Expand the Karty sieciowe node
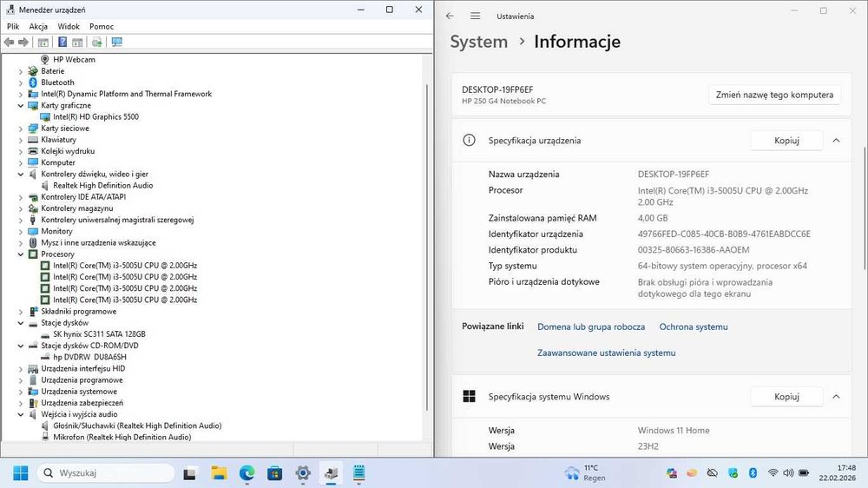The image size is (868, 488). click(x=21, y=129)
